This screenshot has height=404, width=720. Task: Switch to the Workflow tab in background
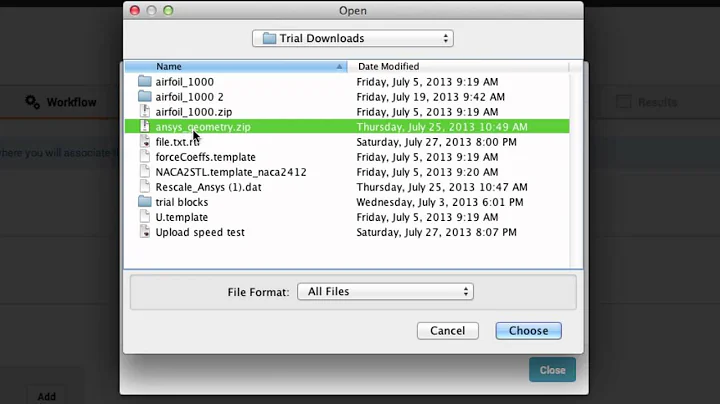[61, 102]
